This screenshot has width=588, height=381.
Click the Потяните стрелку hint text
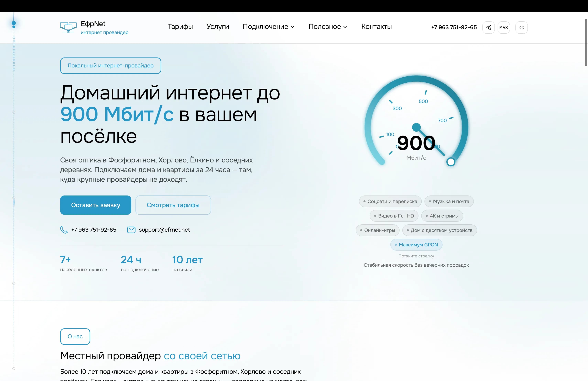[416, 256]
